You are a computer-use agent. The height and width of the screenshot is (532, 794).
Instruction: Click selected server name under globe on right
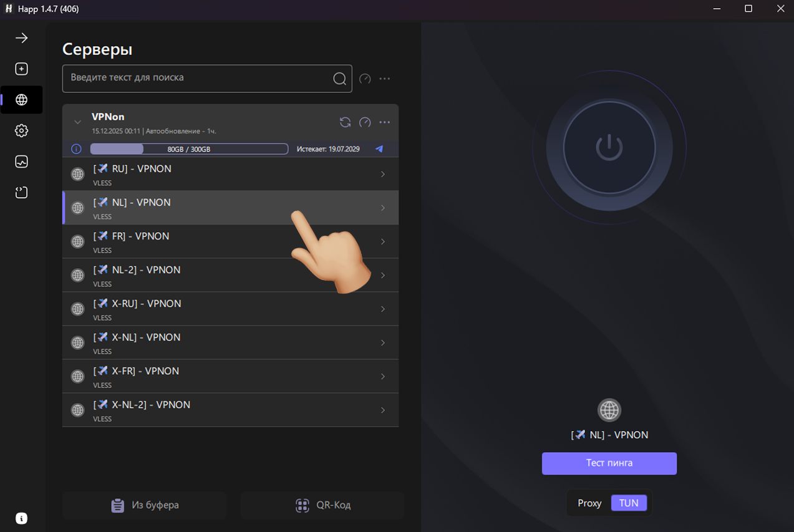click(609, 435)
